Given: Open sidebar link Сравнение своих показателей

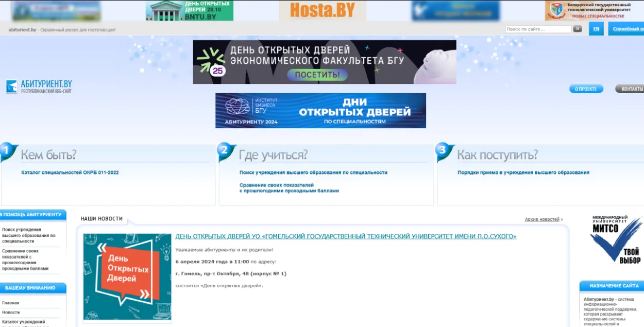Looking at the screenshot, I should coord(25,260).
